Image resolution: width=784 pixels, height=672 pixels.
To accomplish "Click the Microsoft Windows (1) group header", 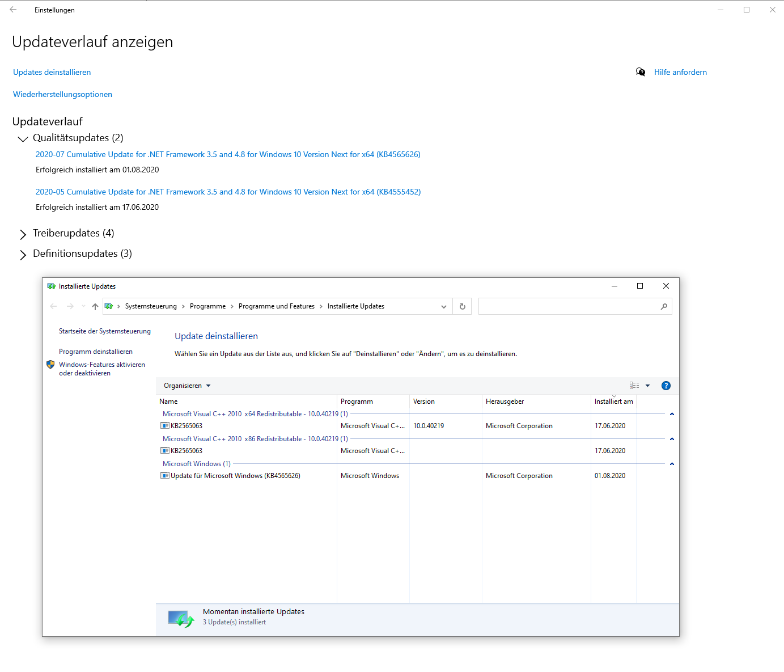I will click(196, 464).
